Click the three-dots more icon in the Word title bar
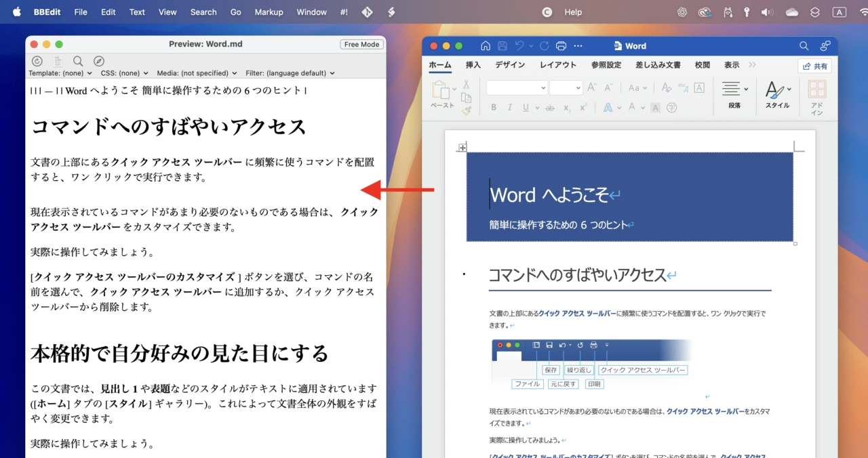 [578, 46]
